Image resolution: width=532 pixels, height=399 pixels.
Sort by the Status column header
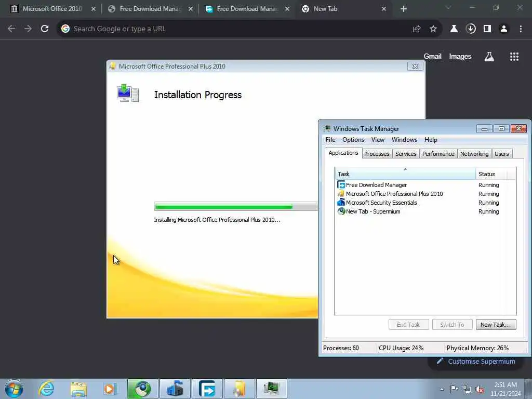(x=491, y=174)
